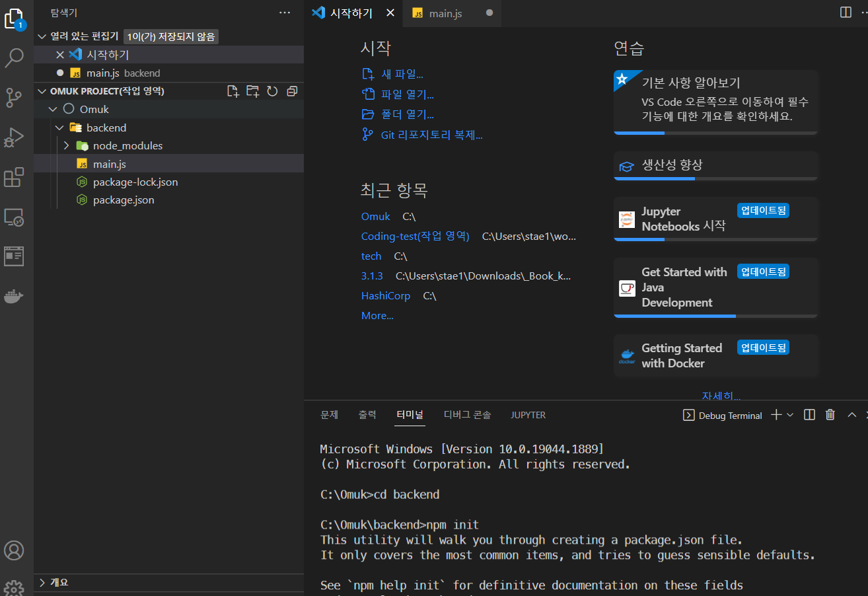Open Getting Started with Docker card
Image resolution: width=868 pixels, height=596 pixels.
coord(716,355)
